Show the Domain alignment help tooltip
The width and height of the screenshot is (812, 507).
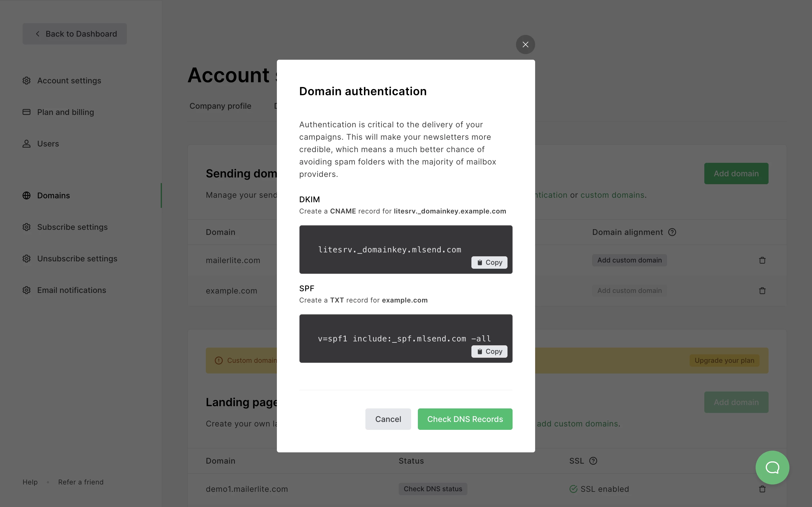click(x=672, y=232)
